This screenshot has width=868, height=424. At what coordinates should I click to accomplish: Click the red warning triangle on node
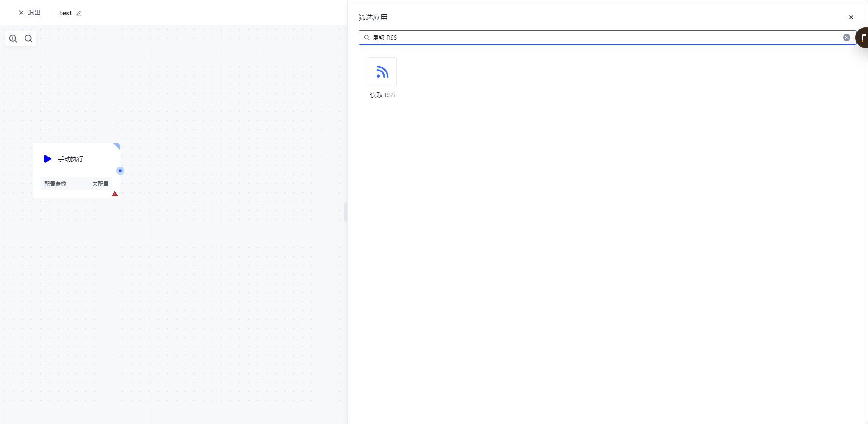[x=115, y=194]
